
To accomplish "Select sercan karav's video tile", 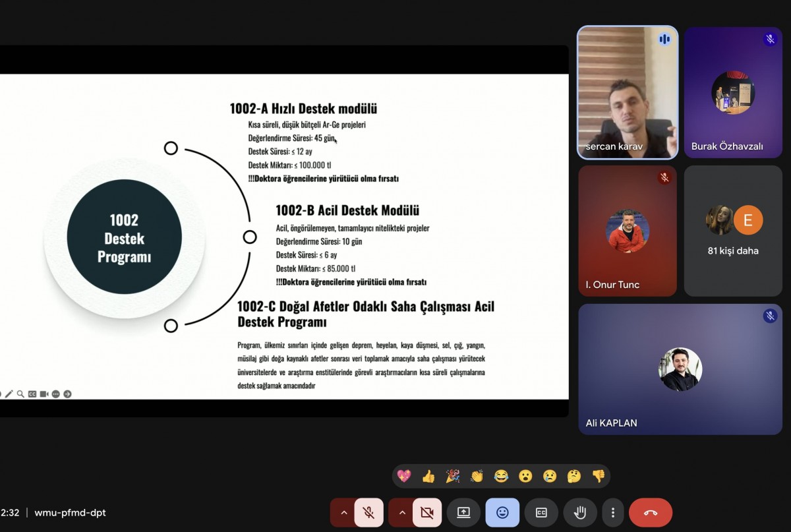I will coord(628,92).
